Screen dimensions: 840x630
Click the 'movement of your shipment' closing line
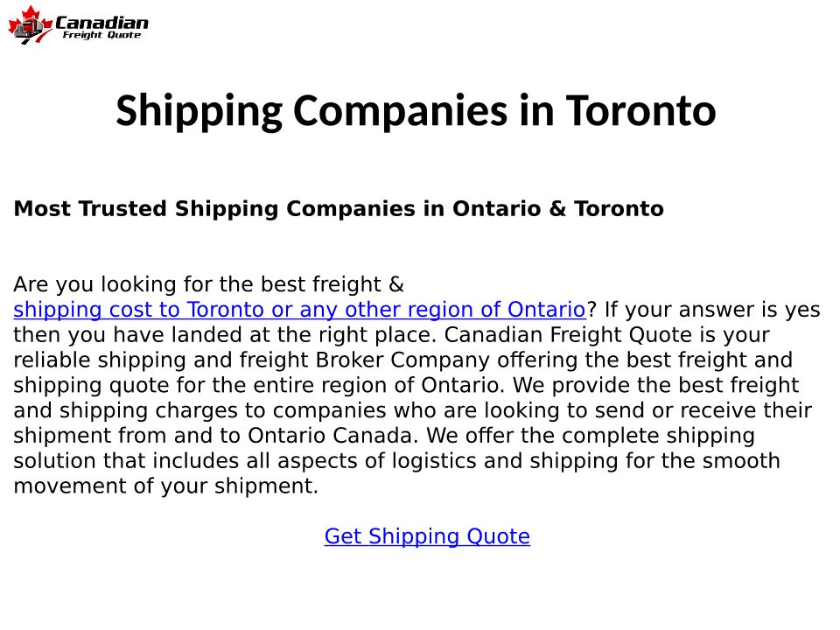tap(165, 486)
